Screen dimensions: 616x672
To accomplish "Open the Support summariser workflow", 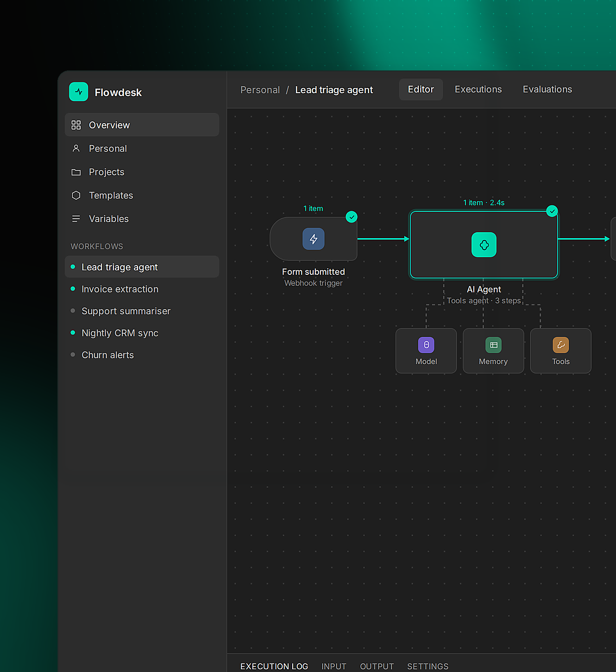I will (142, 311).
